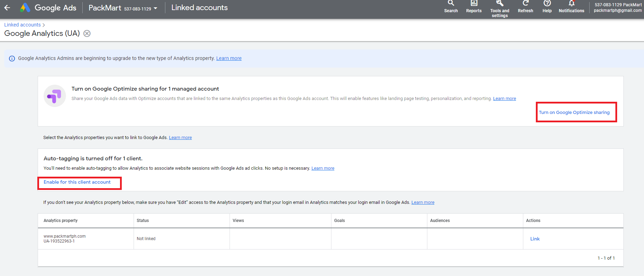The image size is (644, 276).
Task: Open Learn more about Edit access
Action: point(423,202)
